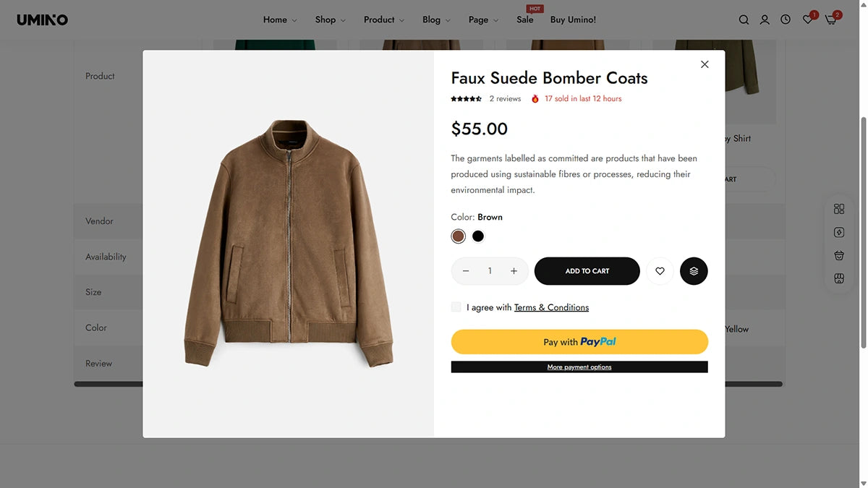This screenshot has width=868, height=488.
Task: Click the compare layers icon button
Action: coord(694,271)
